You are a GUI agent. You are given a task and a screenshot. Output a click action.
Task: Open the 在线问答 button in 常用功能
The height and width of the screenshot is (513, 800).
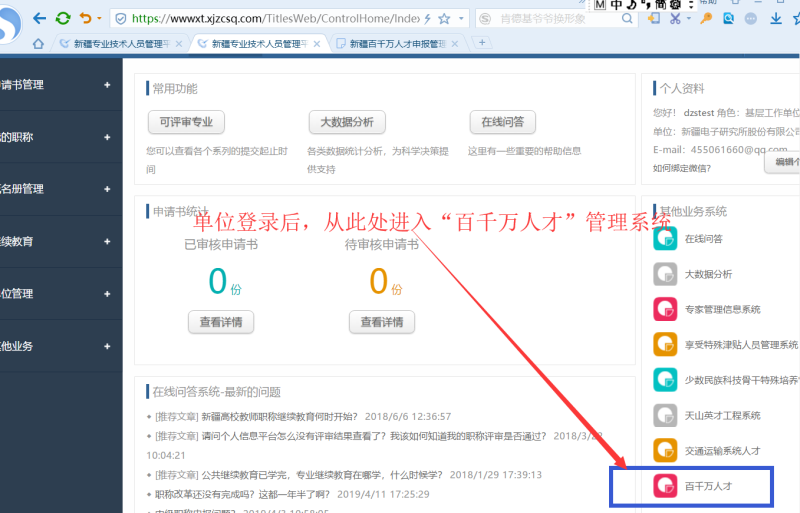502,122
